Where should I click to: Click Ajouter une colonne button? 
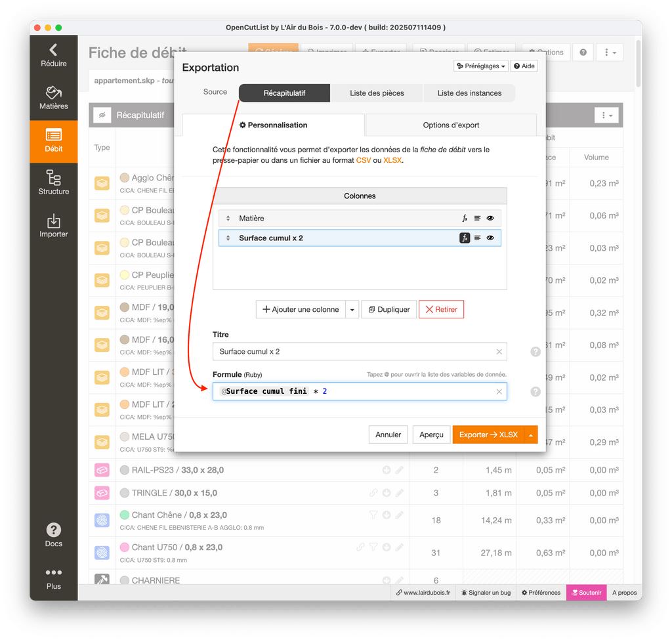point(301,310)
